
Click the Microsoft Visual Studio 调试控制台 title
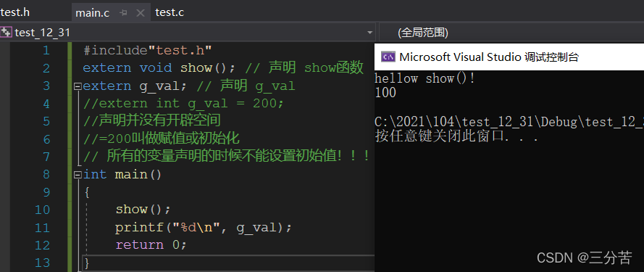489,57
